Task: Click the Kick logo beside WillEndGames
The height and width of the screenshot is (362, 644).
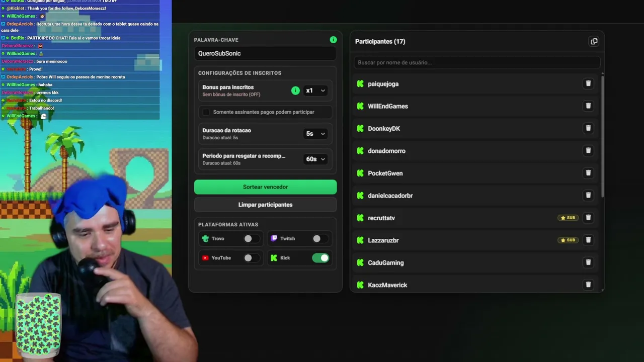Action: 360,106
